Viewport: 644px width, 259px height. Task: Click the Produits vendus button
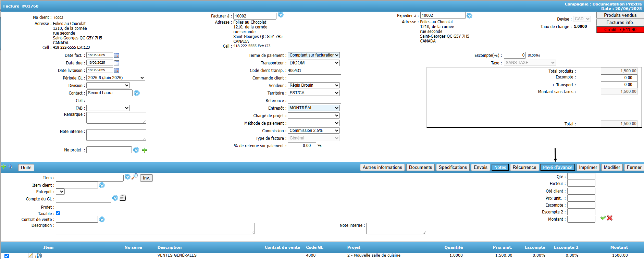click(620, 15)
